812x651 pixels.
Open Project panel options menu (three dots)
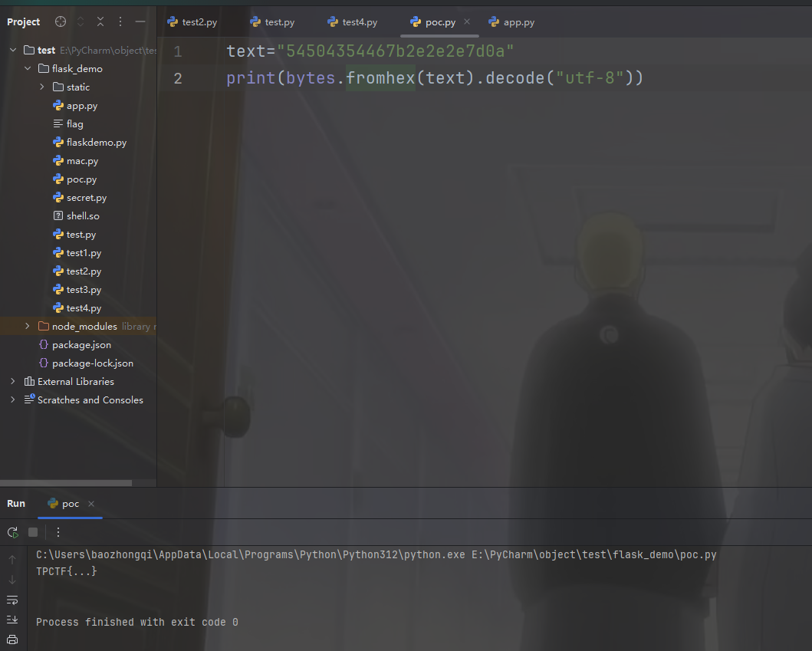[x=120, y=21]
